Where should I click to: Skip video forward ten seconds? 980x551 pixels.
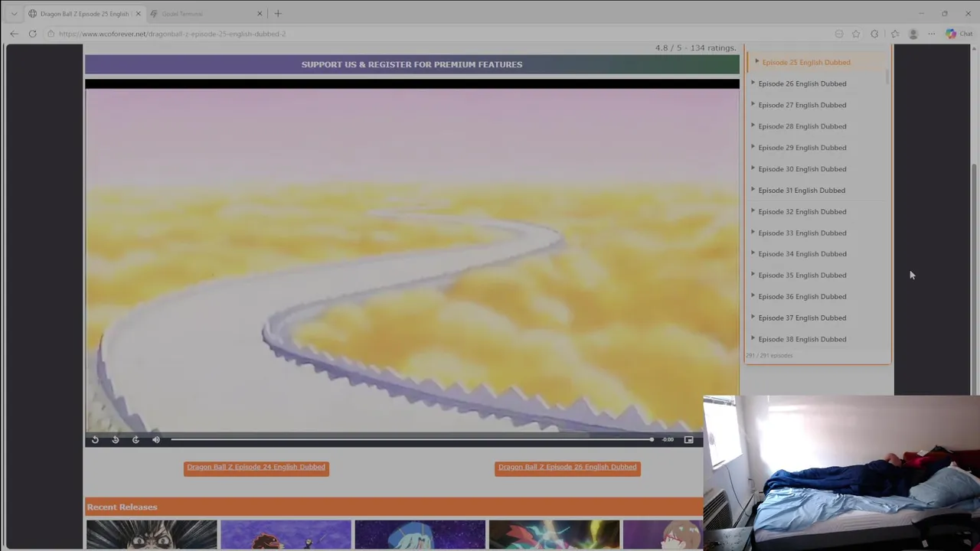pyautogui.click(x=136, y=439)
